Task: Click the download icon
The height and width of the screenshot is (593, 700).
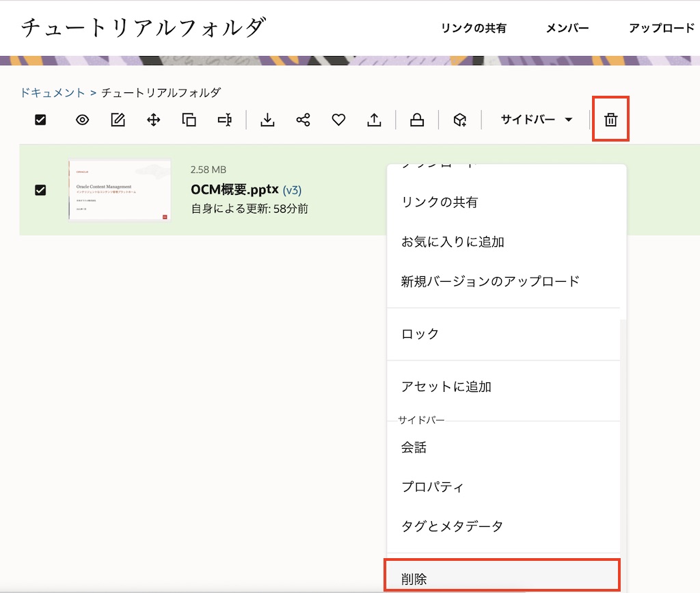Action: tap(268, 120)
